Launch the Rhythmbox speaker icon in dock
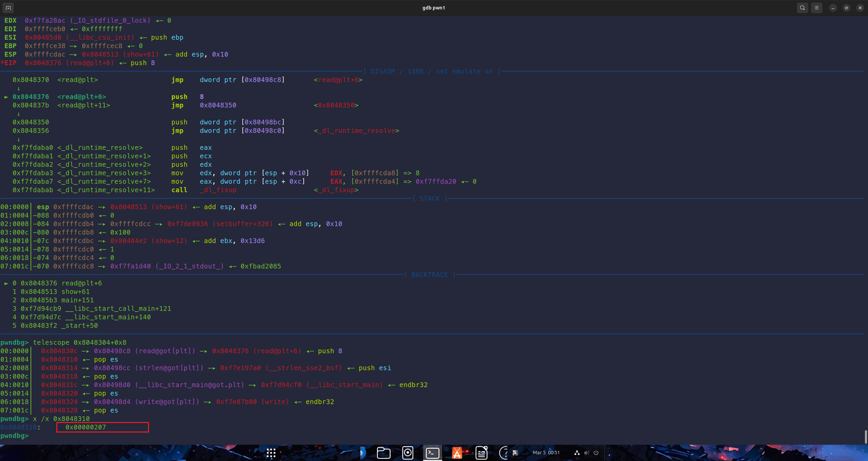This screenshot has width=868, height=461. [408, 453]
